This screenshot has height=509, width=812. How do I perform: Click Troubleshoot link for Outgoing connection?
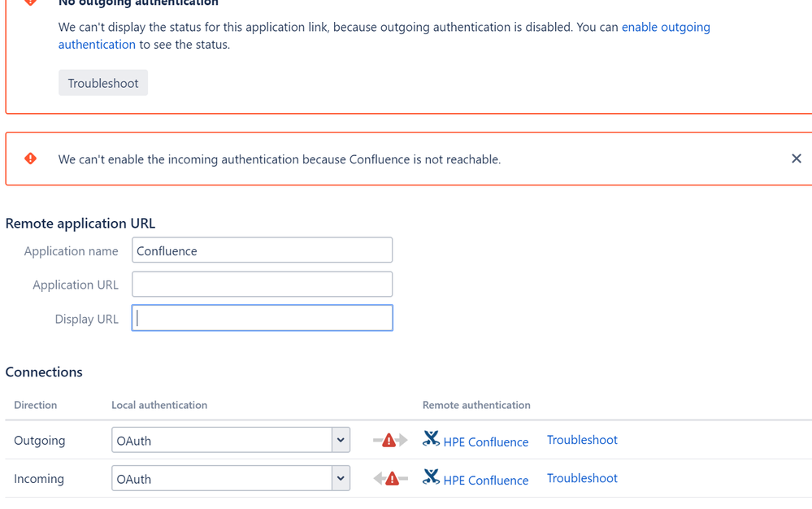[x=582, y=440]
